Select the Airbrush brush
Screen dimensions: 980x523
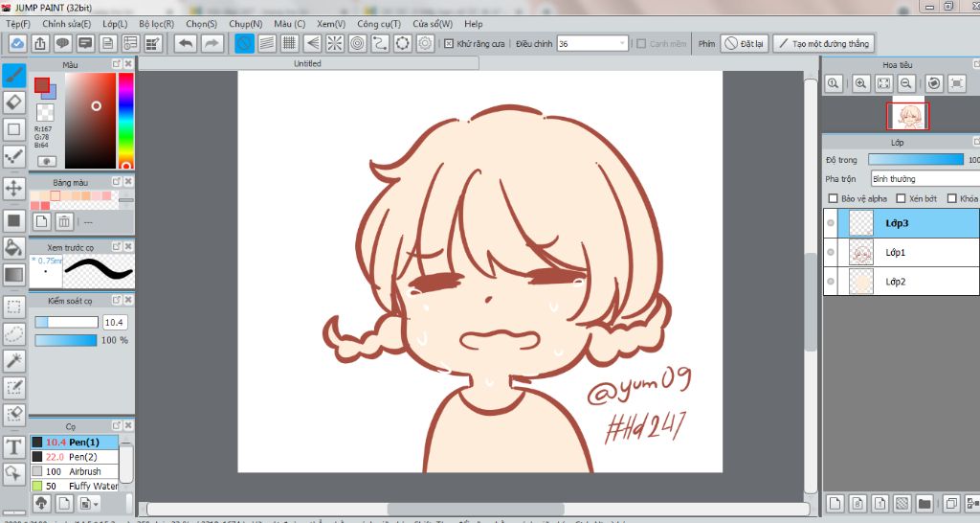[x=75, y=471]
